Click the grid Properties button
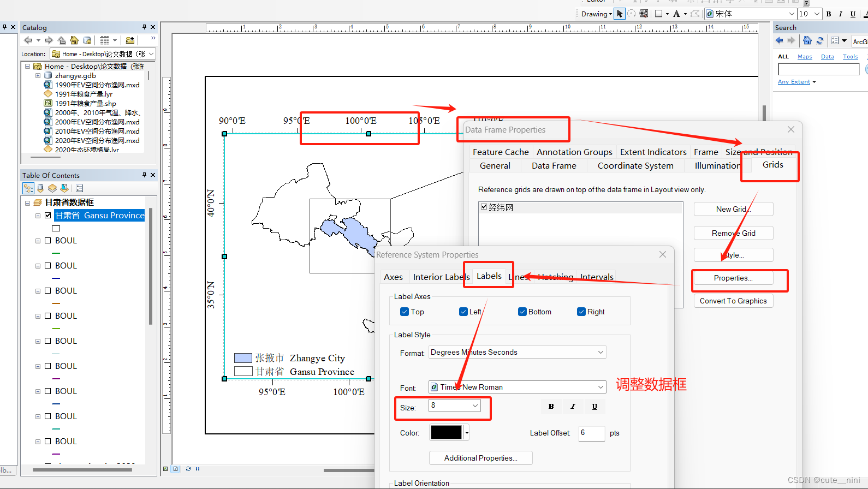Image resolution: width=868 pixels, height=489 pixels. [x=733, y=278]
